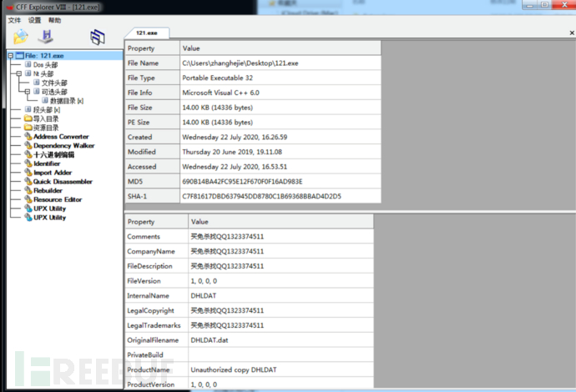Open the Rebuilder tool
This screenshot has width=576, height=392.
pyautogui.click(x=48, y=190)
